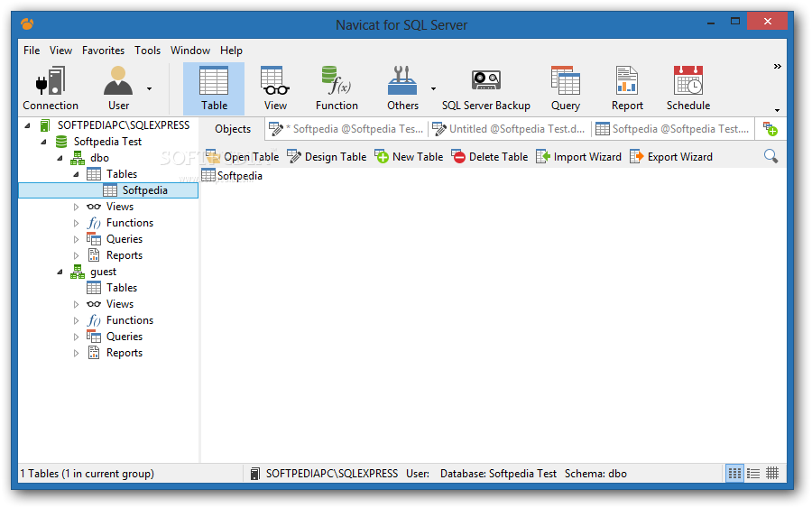The image size is (812, 508).
Task: Open the Window menu
Action: [x=190, y=51]
